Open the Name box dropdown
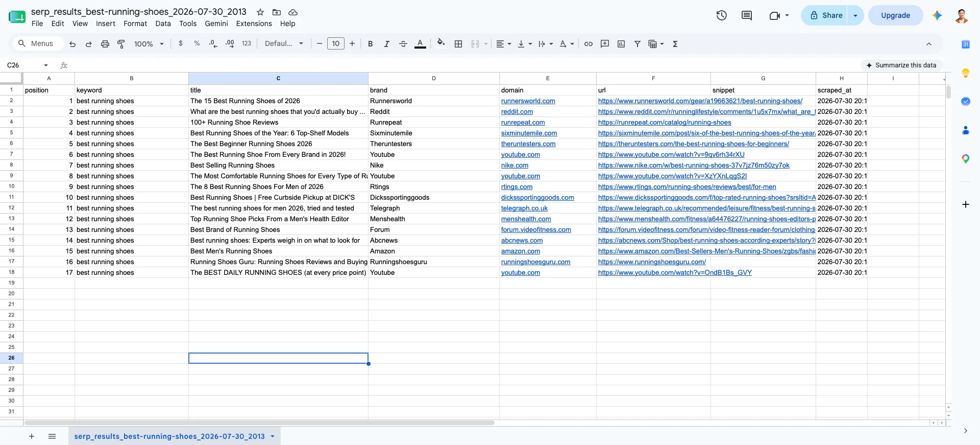 coord(46,65)
